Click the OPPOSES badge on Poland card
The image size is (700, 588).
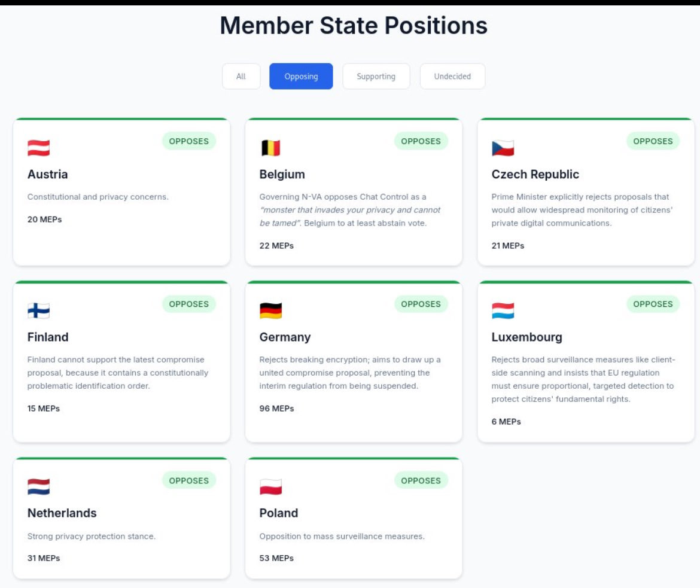pos(421,480)
